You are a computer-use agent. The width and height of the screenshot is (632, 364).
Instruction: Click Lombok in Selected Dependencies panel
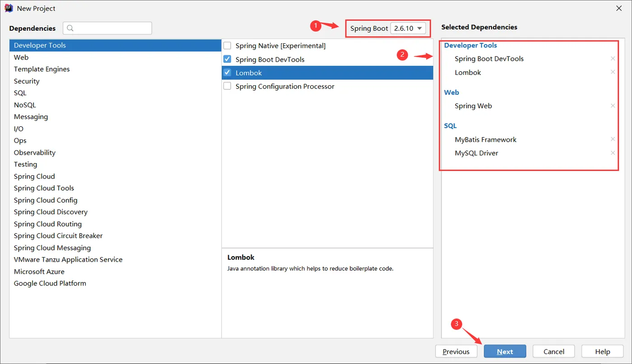click(468, 72)
